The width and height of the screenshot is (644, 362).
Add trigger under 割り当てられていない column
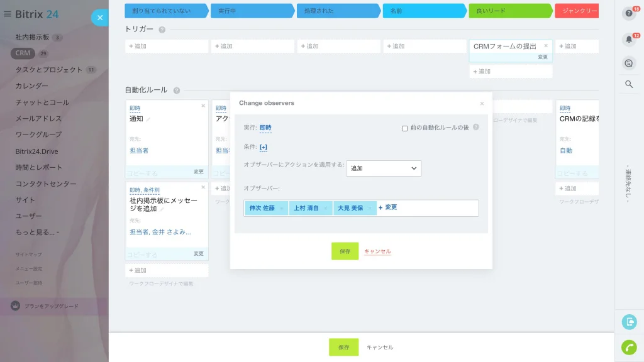(166, 46)
